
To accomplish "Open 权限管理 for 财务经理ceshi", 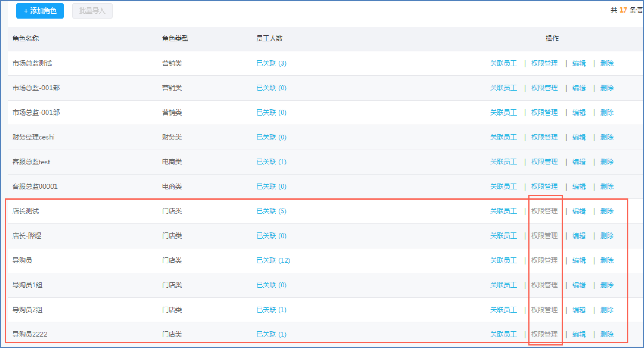I will [544, 137].
